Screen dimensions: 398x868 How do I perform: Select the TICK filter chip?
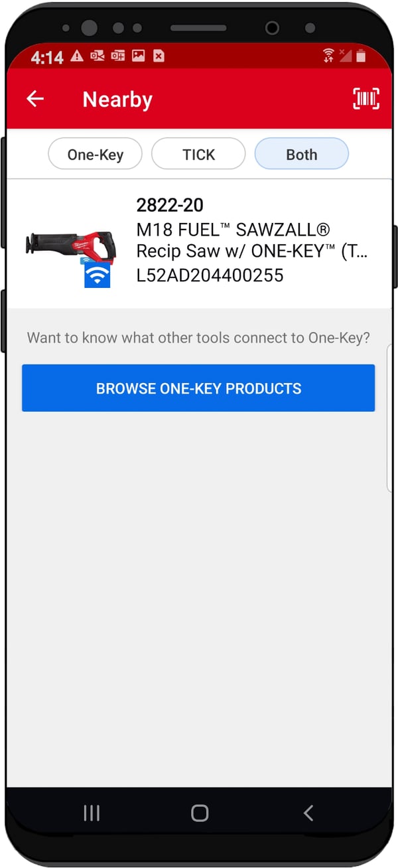(198, 155)
